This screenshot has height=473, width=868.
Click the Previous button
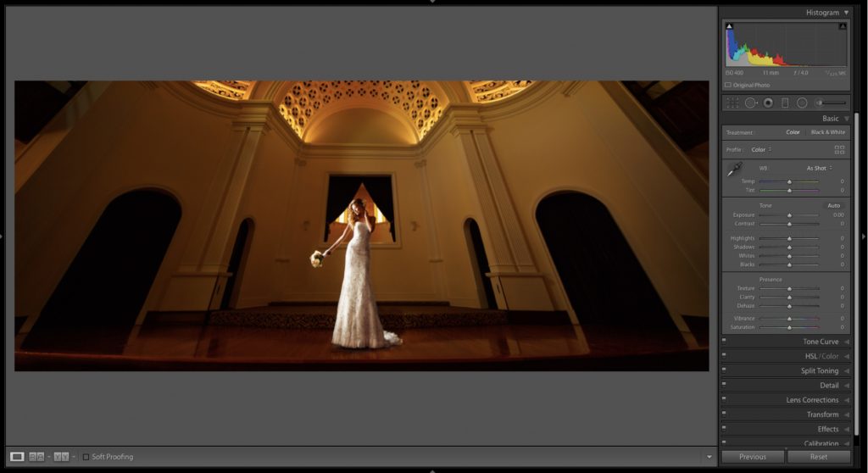(753, 457)
